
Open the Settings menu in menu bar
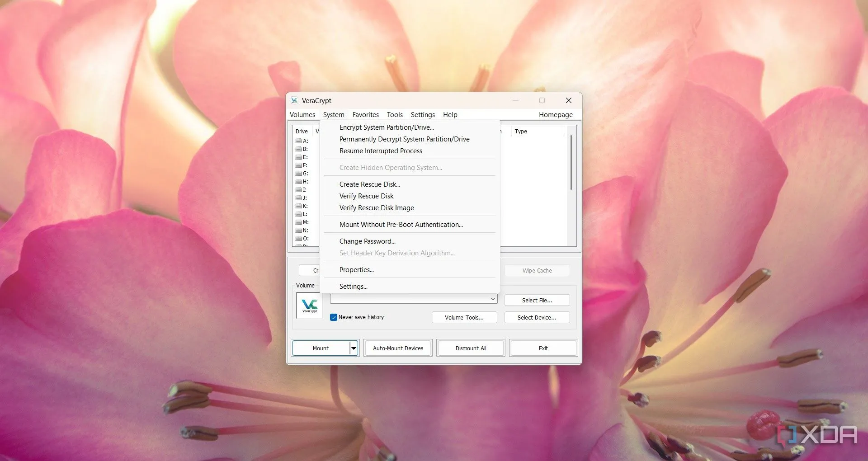pos(423,115)
